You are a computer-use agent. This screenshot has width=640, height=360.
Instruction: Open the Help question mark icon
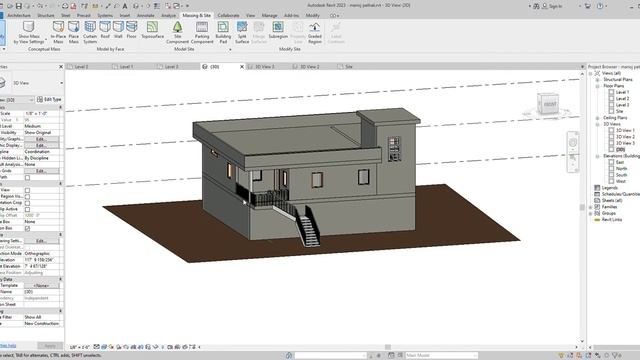pyautogui.click(x=600, y=6)
